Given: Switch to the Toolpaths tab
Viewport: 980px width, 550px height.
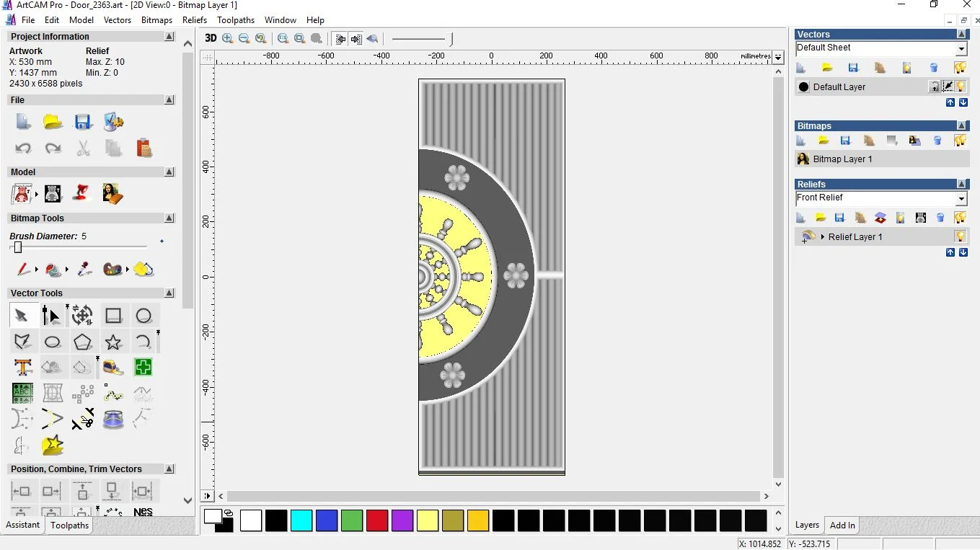Looking at the screenshot, I should (69, 525).
